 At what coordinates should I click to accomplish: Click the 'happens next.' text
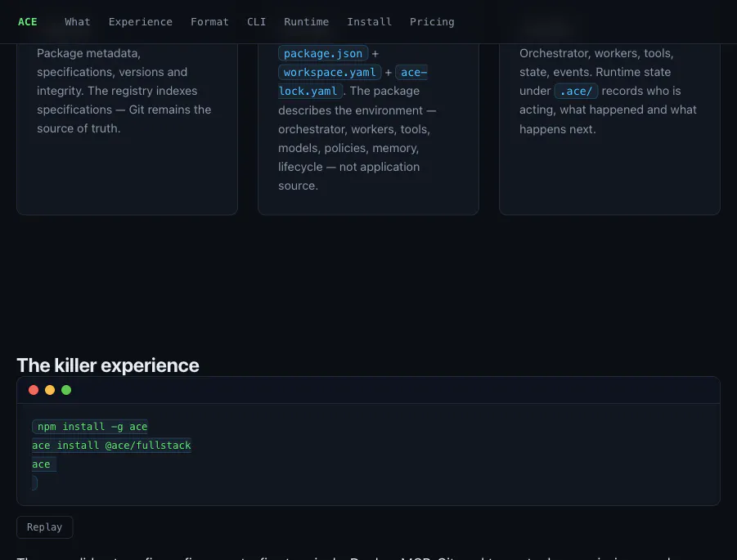point(557,129)
